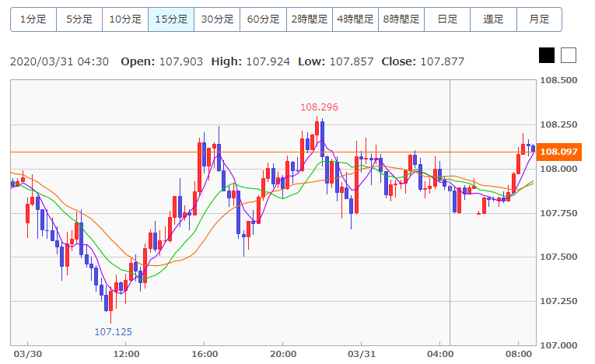Image resolution: width=595 pixels, height=364 pixels.
Task: Click the 108.250 price axis label
Action: (558, 125)
